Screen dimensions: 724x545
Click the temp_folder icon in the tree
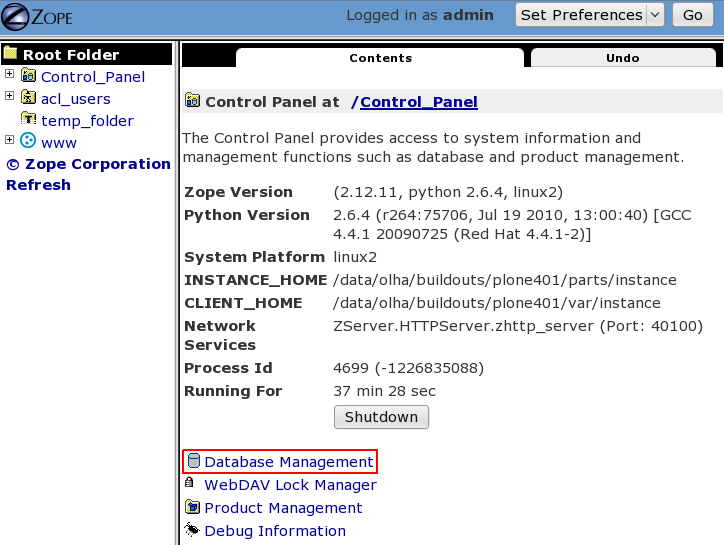28,119
